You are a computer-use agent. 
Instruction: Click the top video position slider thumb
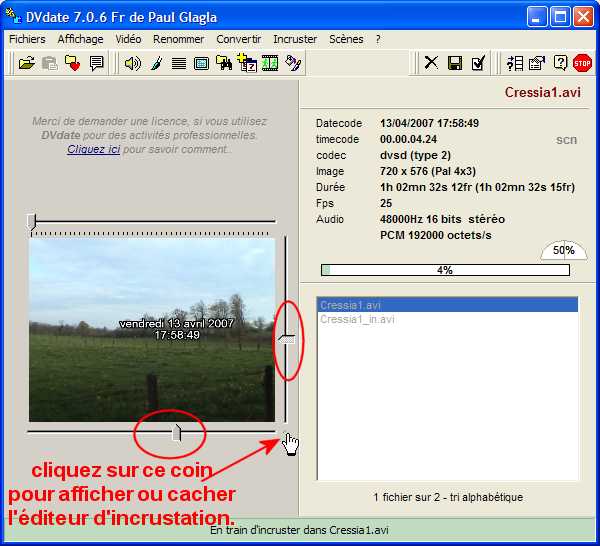(32, 222)
